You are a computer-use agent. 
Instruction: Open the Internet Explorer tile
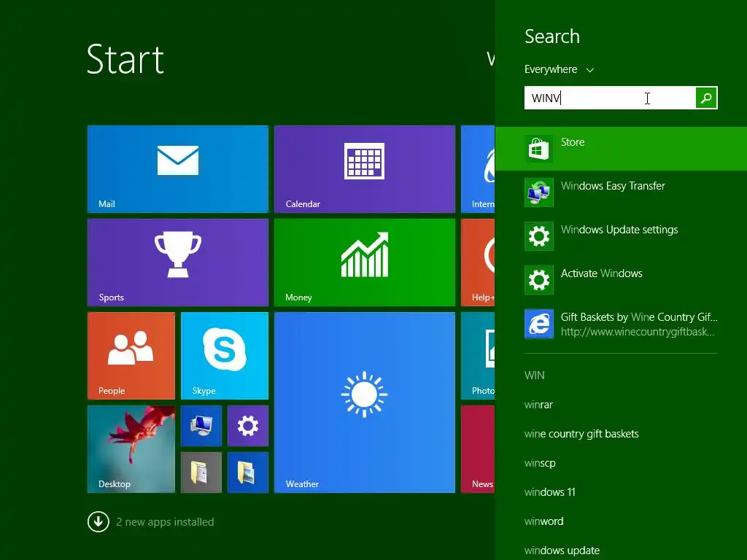478,169
